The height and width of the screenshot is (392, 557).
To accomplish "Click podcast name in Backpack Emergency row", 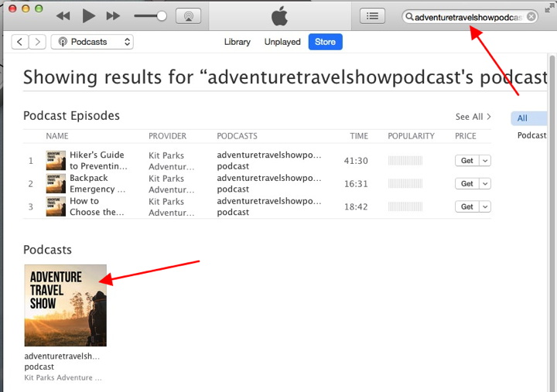I will point(269,183).
